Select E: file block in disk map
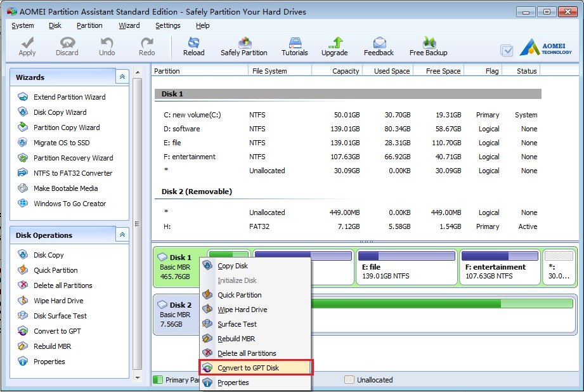The image size is (584, 392). pos(406,267)
